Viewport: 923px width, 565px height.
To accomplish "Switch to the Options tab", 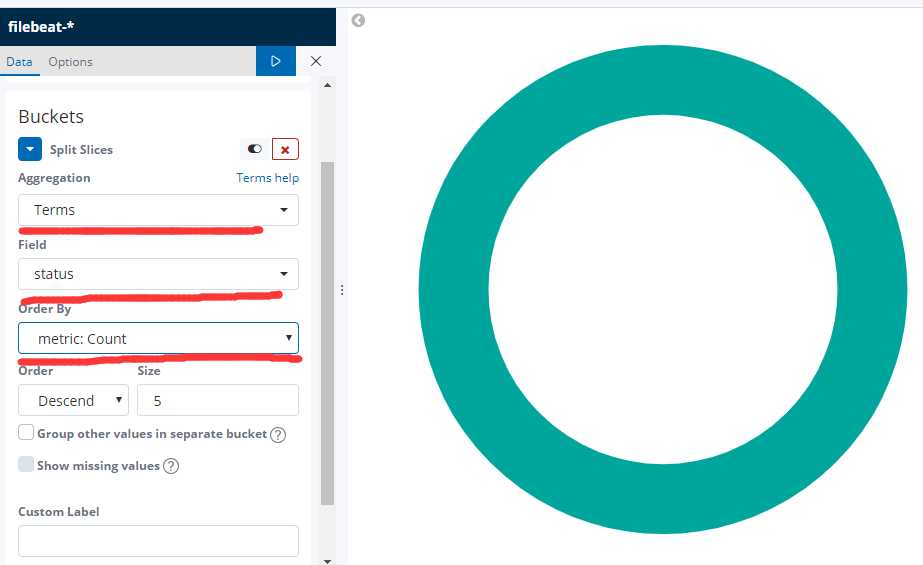I will click(71, 62).
